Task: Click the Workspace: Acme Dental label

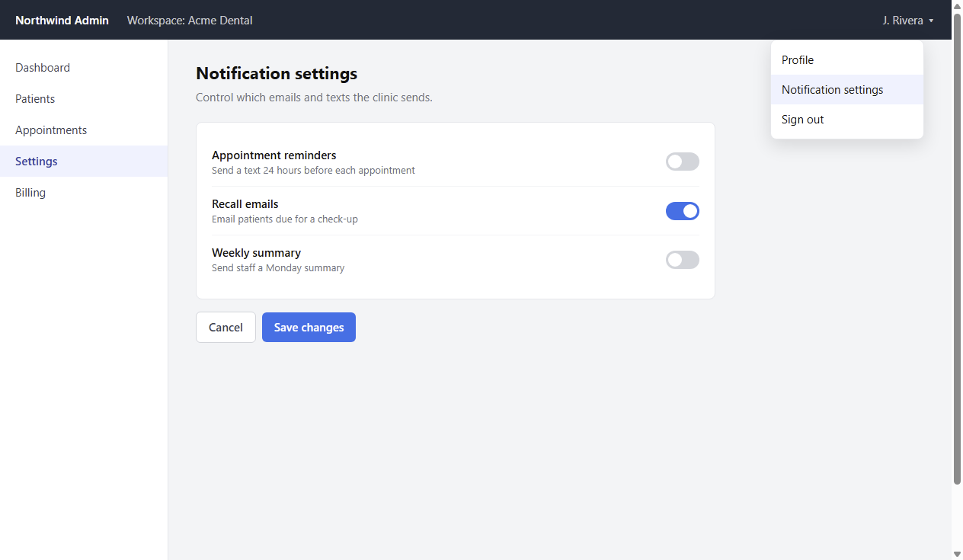Action: click(x=190, y=21)
